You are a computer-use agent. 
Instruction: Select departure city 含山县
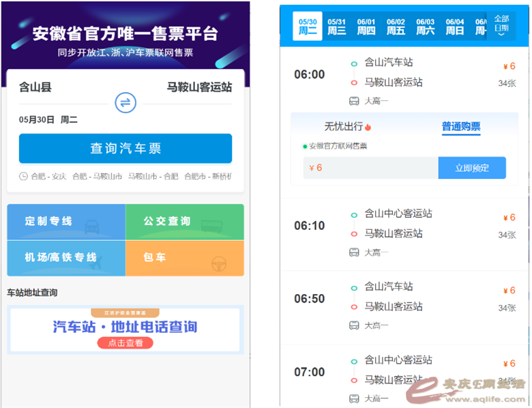click(35, 87)
